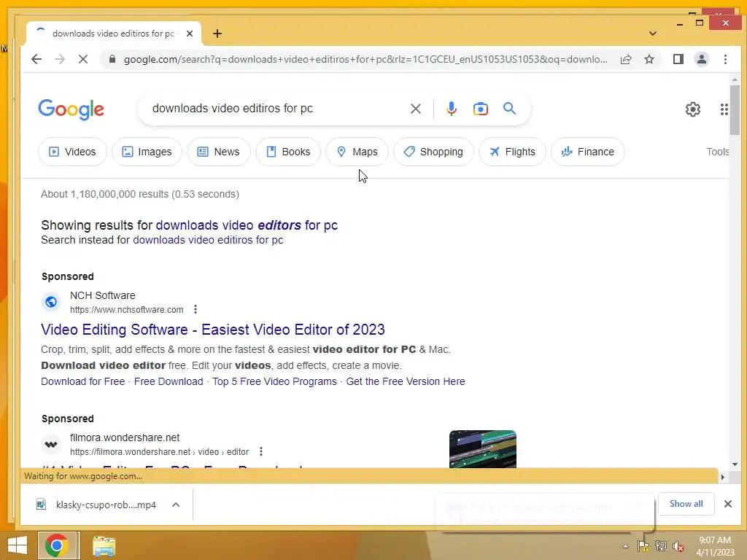The height and width of the screenshot is (560, 747).
Task: Switch to Finance results
Action: [x=587, y=152]
